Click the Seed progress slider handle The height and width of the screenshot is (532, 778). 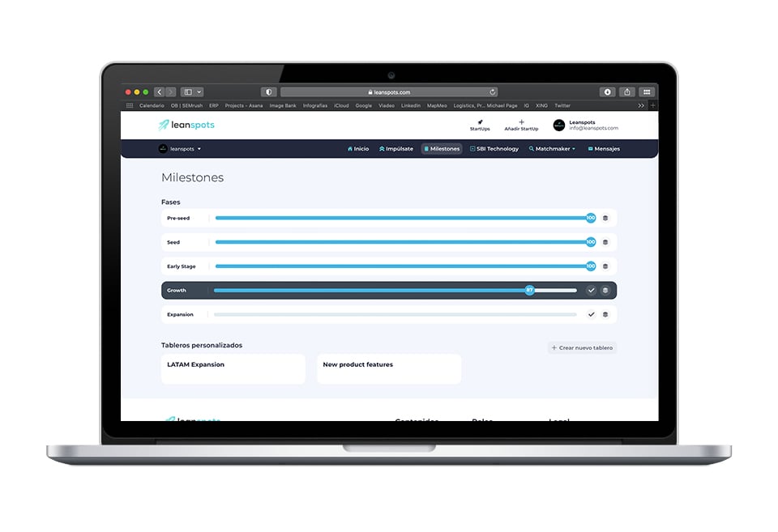(x=591, y=242)
